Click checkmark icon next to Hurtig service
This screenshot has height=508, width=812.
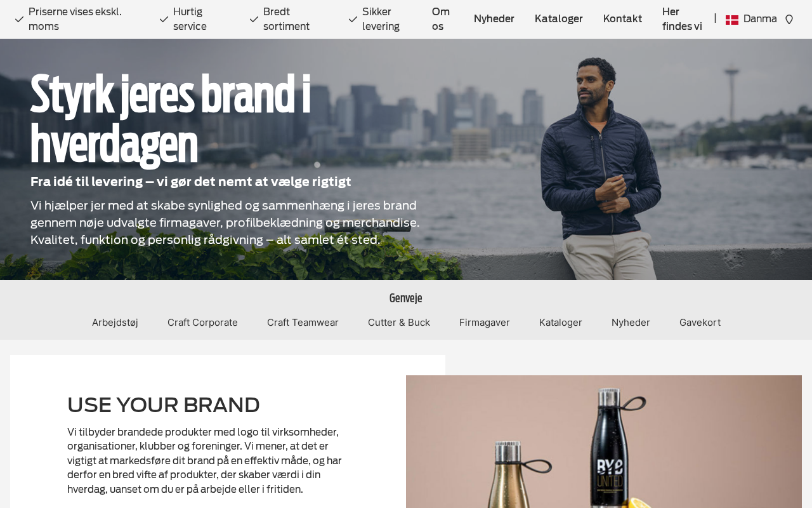click(164, 20)
